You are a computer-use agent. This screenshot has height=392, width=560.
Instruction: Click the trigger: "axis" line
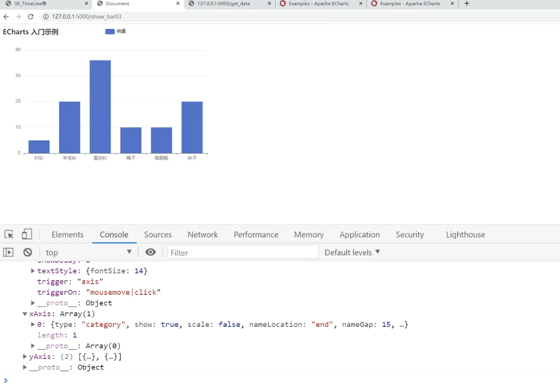pyautogui.click(x=70, y=282)
